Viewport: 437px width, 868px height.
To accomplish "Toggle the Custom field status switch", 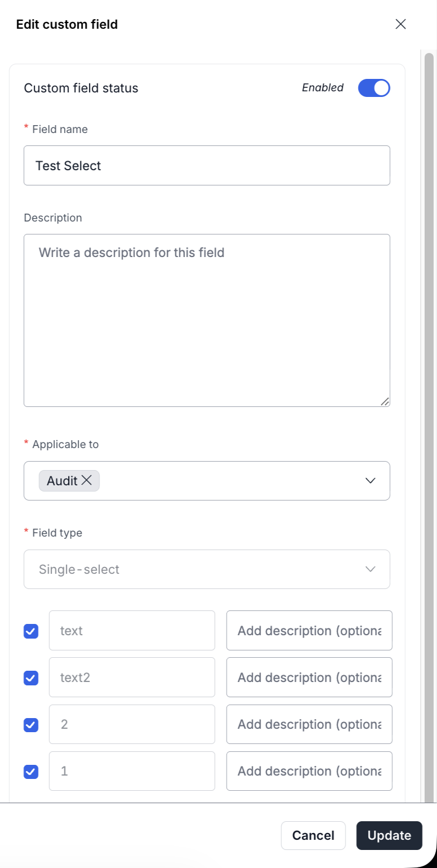I will [374, 88].
